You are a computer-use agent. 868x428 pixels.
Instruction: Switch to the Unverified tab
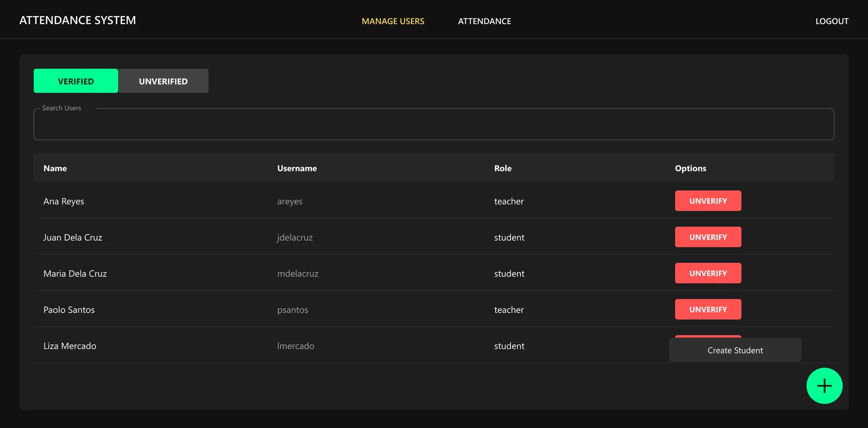pyautogui.click(x=163, y=81)
